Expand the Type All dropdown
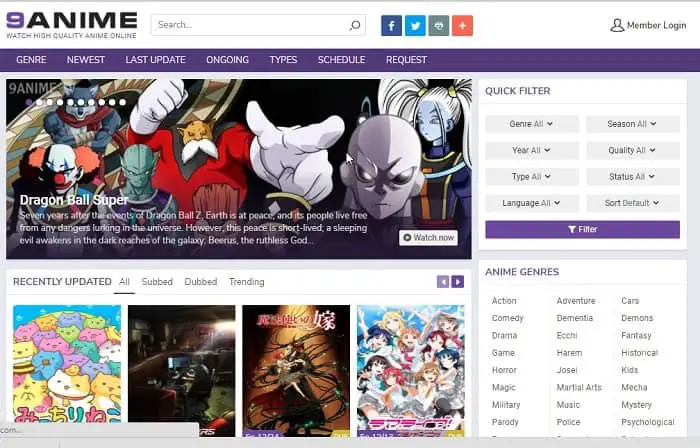This screenshot has height=448, width=700. [x=532, y=177]
